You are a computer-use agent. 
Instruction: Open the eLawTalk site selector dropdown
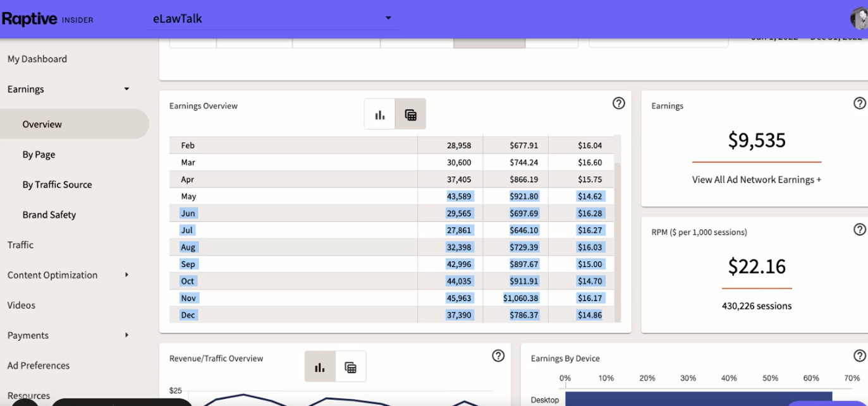click(x=273, y=18)
